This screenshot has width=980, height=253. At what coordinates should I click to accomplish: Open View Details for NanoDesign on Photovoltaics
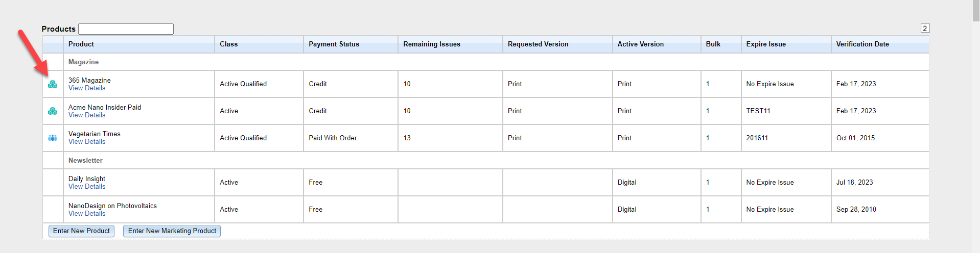coord(87,214)
